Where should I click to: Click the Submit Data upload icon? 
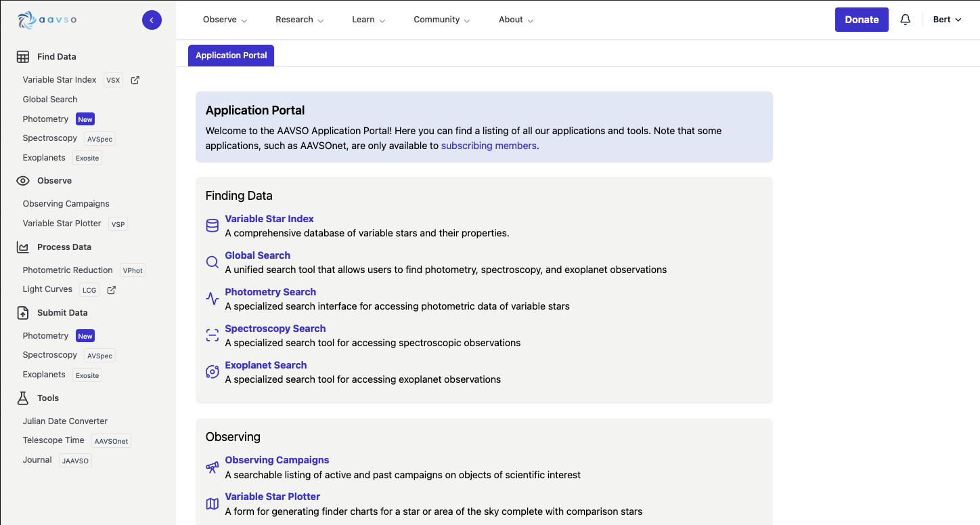(23, 313)
